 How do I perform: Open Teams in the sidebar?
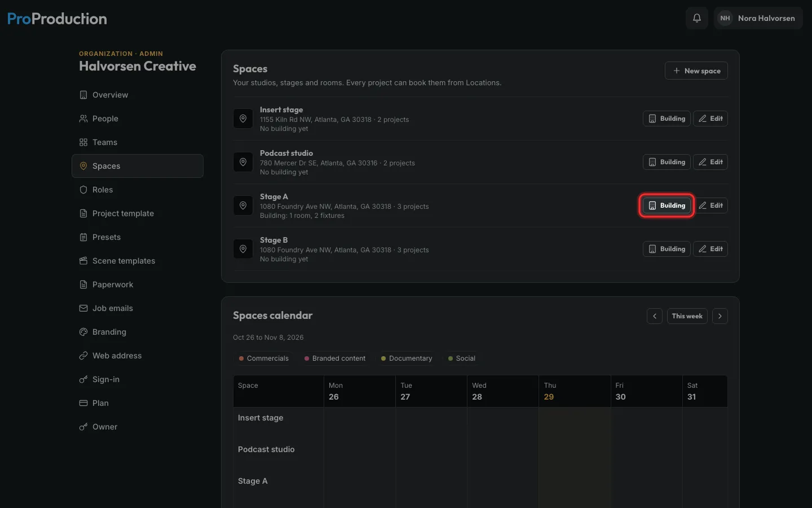pos(138,142)
